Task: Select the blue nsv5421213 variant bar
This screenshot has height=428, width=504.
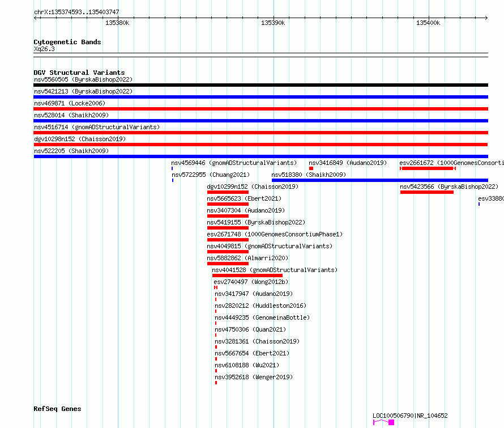Action: tap(260, 97)
